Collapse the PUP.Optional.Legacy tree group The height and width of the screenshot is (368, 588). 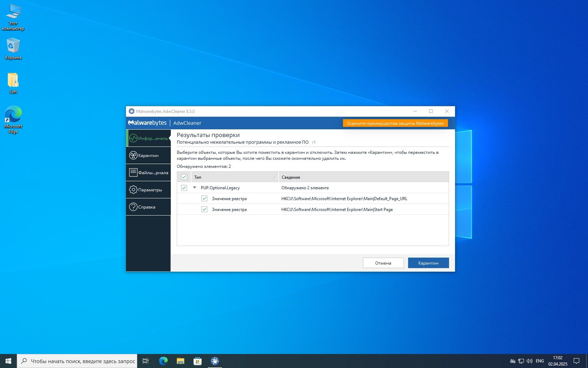[195, 188]
